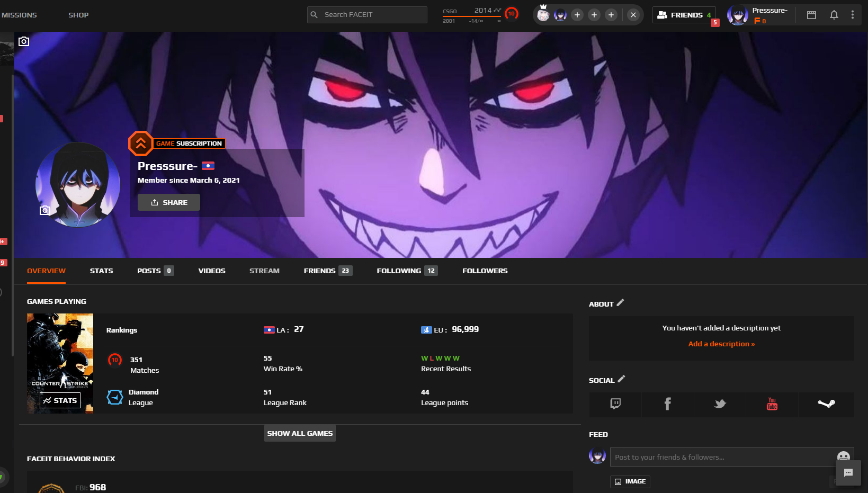Click the Add a description link

click(x=721, y=344)
